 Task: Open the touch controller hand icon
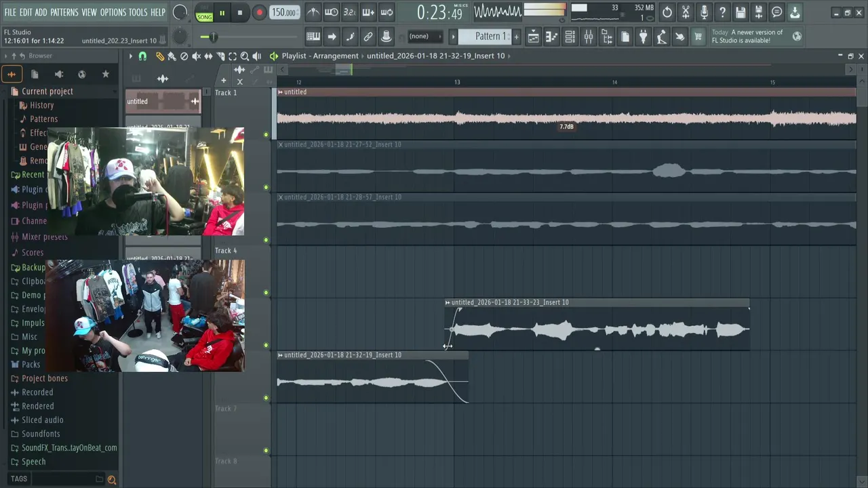(679, 37)
